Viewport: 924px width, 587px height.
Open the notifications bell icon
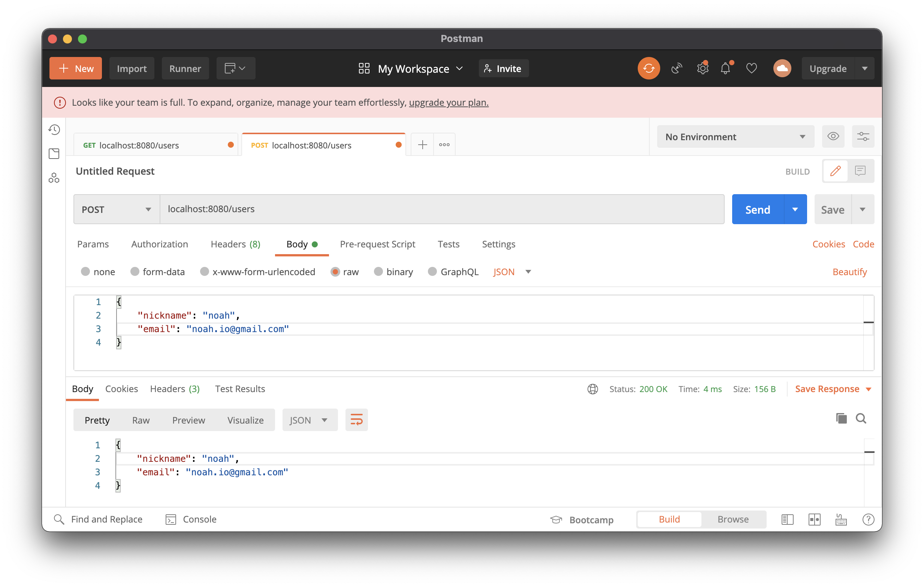click(725, 69)
